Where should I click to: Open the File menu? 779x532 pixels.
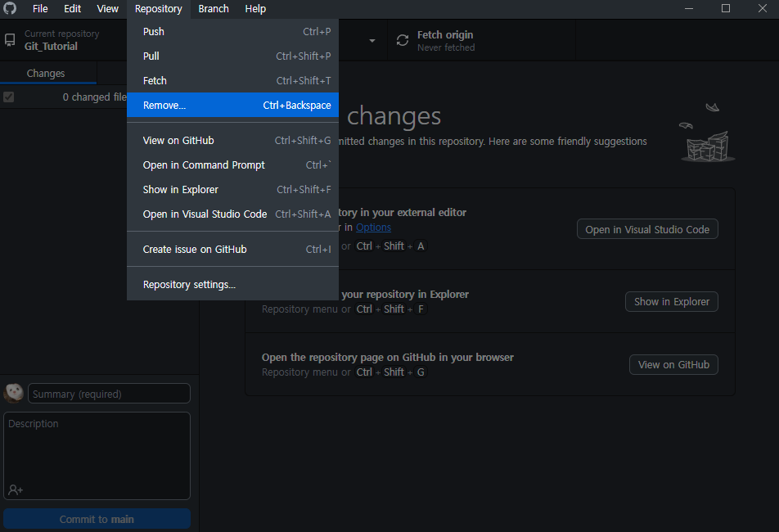pyautogui.click(x=40, y=9)
